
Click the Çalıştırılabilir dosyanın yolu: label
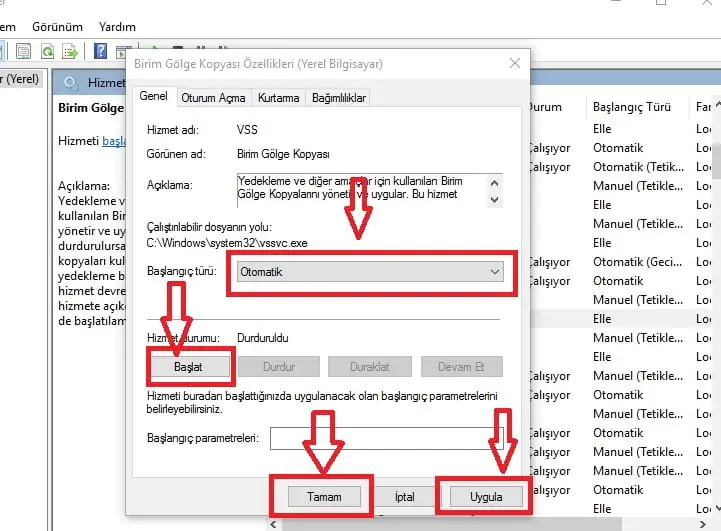[209, 227]
